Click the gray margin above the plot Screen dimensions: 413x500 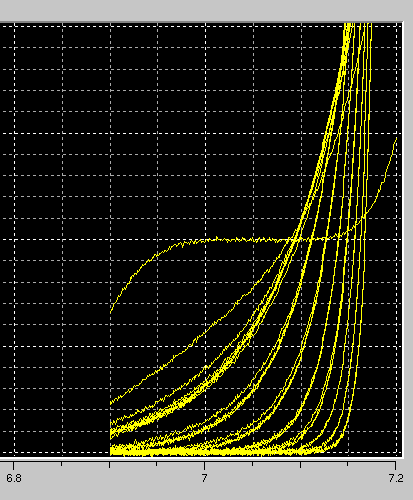(207, 10)
